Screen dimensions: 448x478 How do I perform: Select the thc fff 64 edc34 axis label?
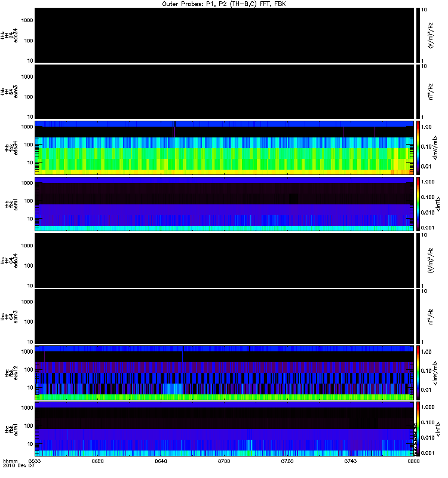(x=9, y=261)
